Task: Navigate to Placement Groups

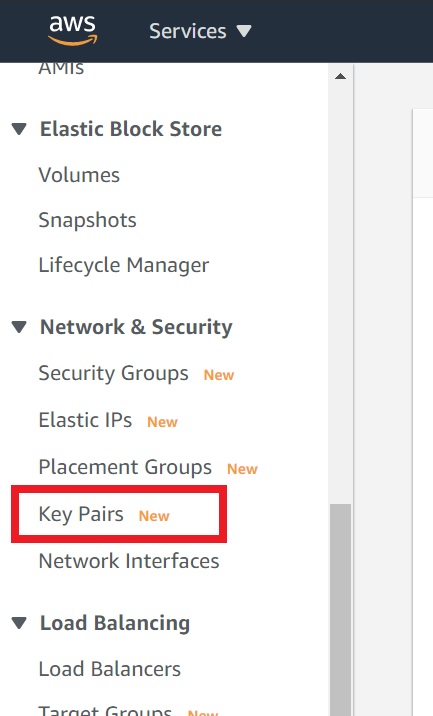Action: point(125,467)
